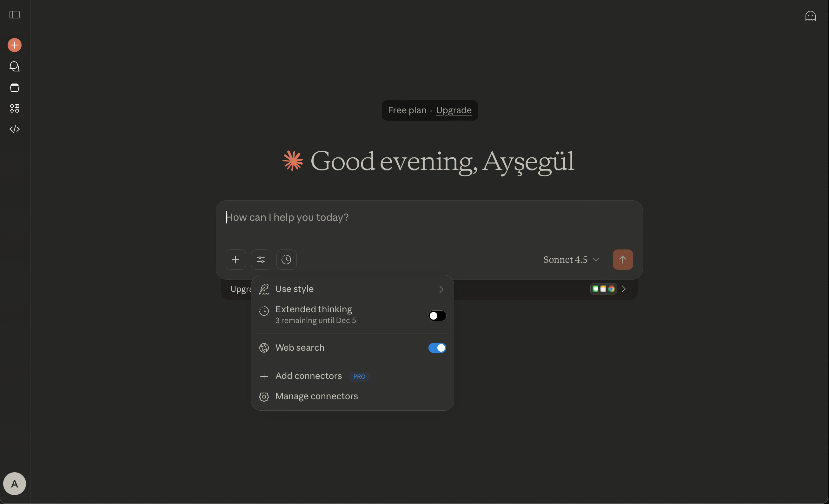829x504 pixels.
Task: Select Manage connectors menu item
Action: click(316, 396)
